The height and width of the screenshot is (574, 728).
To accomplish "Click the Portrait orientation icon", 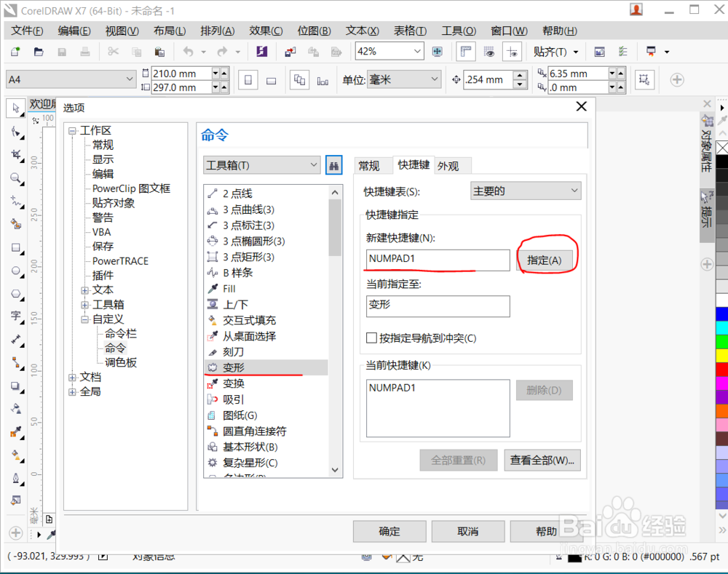I will [x=248, y=80].
